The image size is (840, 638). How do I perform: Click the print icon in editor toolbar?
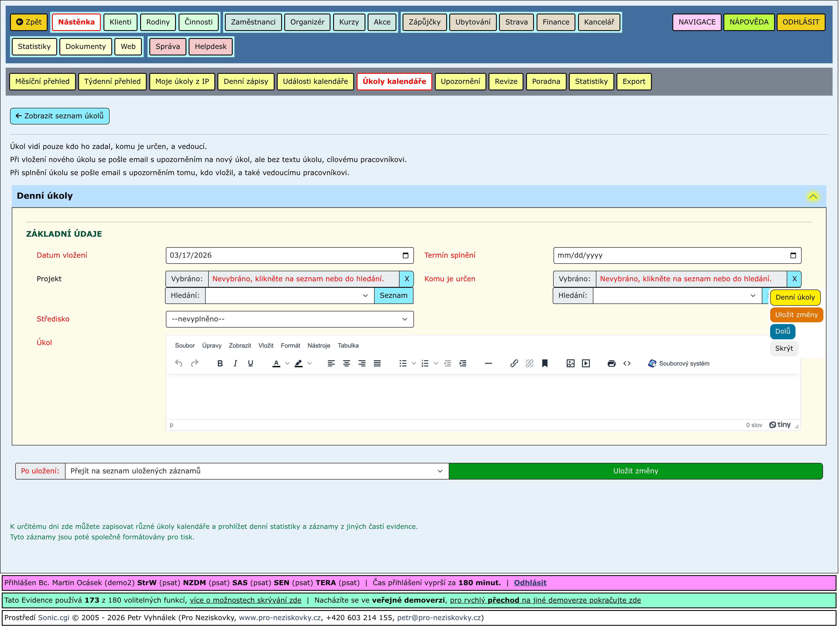tap(611, 363)
